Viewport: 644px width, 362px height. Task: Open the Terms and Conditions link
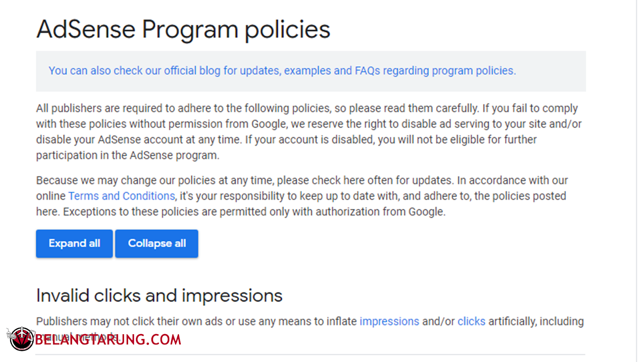(122, 196)
